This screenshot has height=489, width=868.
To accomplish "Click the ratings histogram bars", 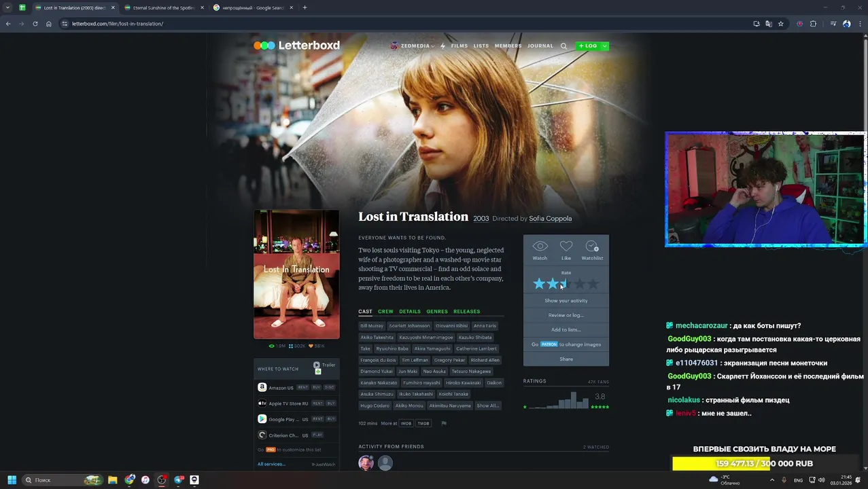I will (x=557, y=400).
